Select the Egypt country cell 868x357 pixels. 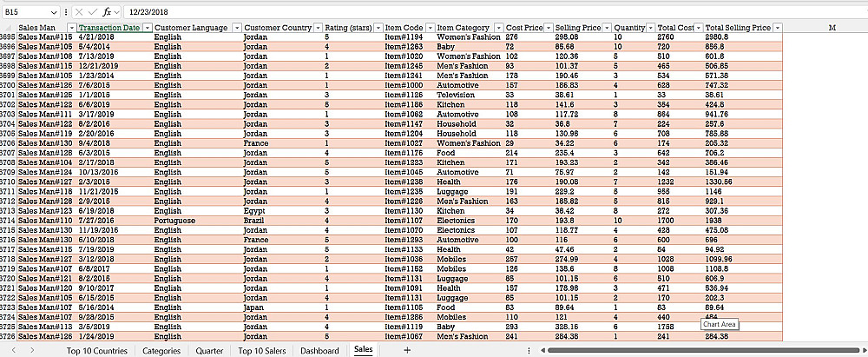coord(283,211)
